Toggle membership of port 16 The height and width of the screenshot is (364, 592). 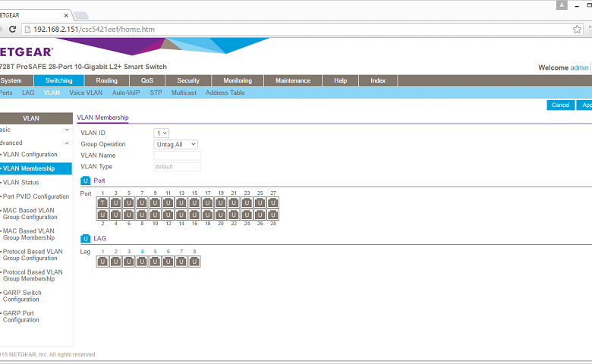(194, 215)
